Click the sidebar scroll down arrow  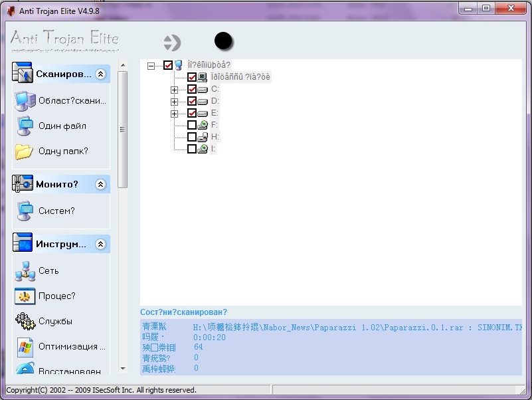(122, 368)
